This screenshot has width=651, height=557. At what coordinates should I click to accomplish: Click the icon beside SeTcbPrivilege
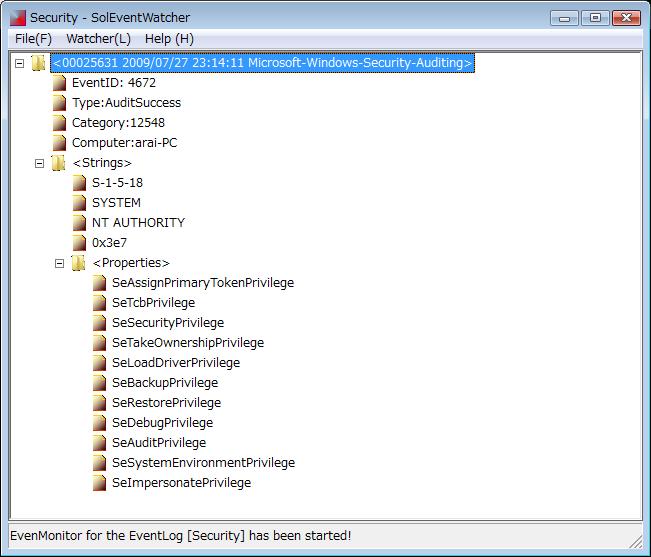pyautogui.click(x=99, y=303)
